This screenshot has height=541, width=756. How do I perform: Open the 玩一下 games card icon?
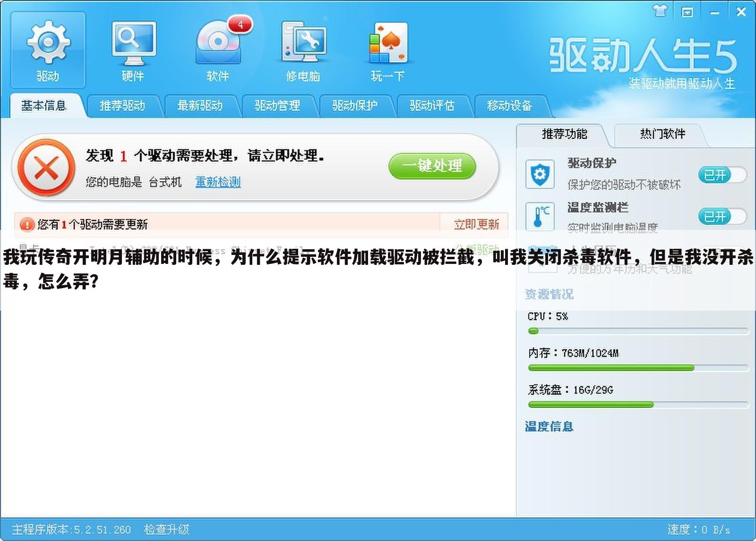pos(387,50)
